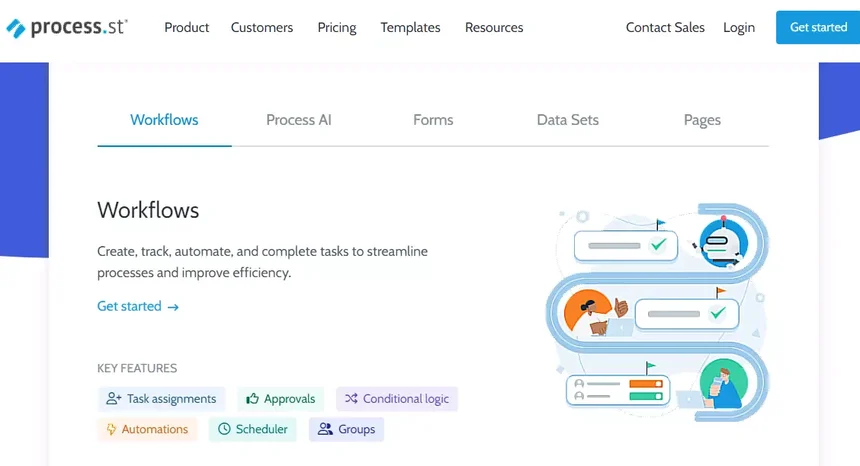Go to Contact Sales
This screenshot has width=860, height=466.
pyautogui.click(x=665, y=28)
